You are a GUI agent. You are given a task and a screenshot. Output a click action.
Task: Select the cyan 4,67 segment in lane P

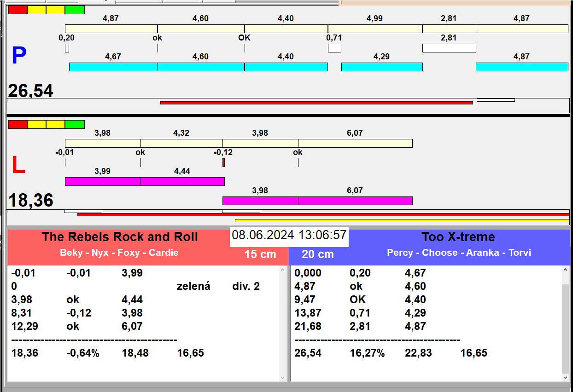pos(113,67)
